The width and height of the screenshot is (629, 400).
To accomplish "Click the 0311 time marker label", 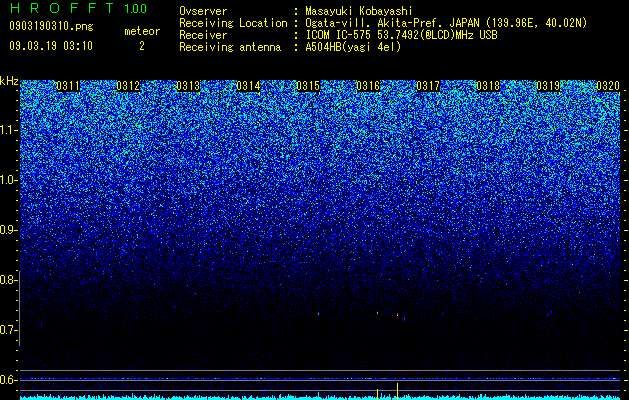I will click(x=68, y=86).
